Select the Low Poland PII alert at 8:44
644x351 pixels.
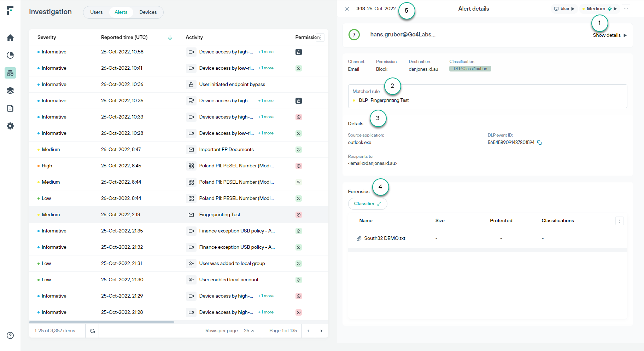(x=178, y=198)
